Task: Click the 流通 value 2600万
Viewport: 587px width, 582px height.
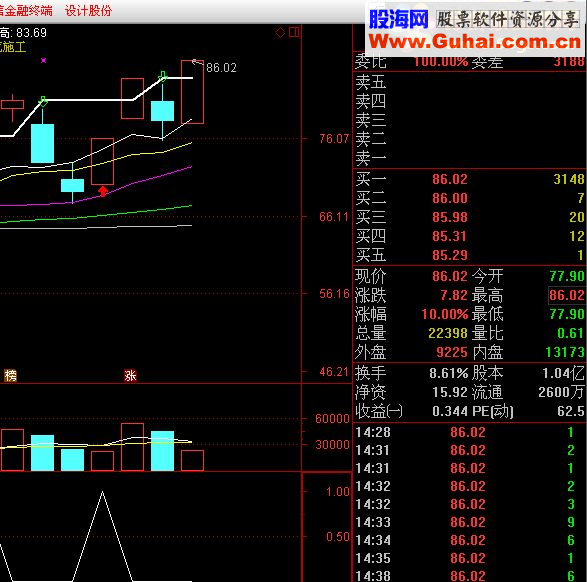Action: [x=561, y=392]
